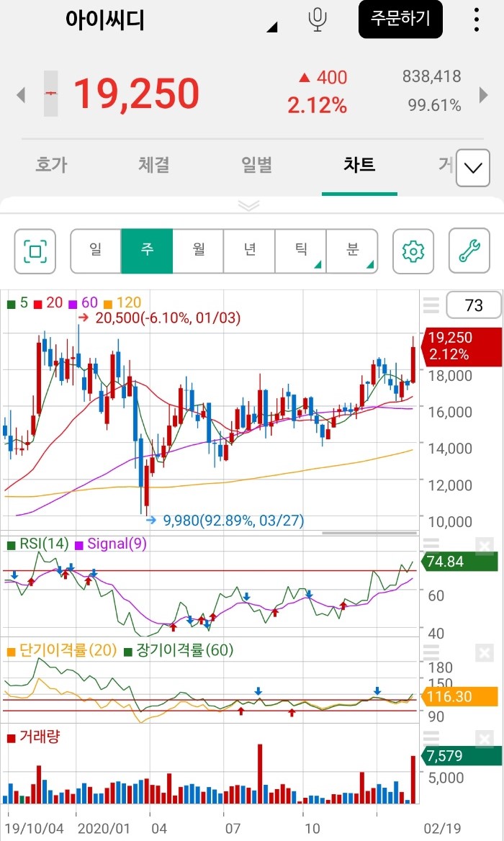The image size is (504, 841).
Task: Open the 틱 tick period dropdown
Action: (301, 251)
